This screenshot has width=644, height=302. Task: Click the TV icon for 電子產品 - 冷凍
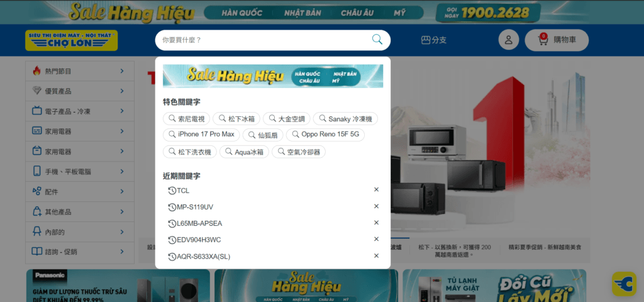37,111
